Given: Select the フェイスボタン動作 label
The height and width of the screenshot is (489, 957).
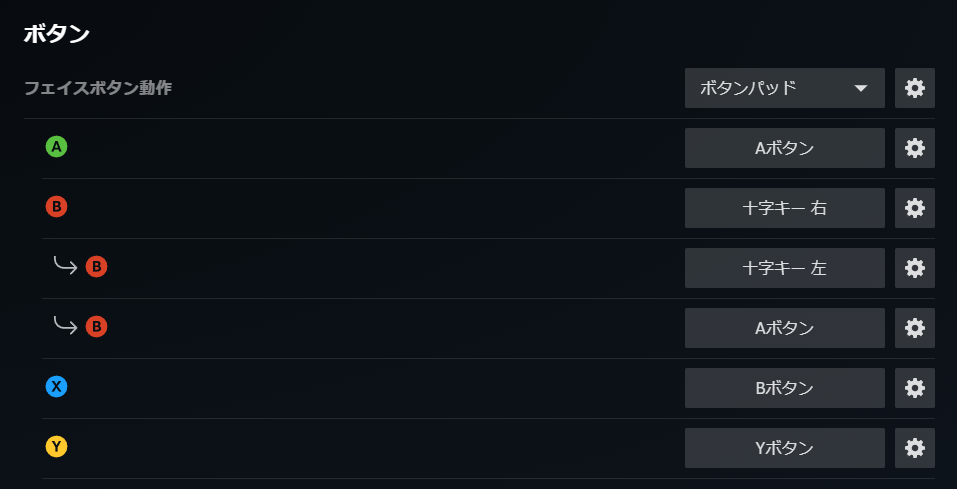Looking at the screenshot, I should click(x=98, y=88).
